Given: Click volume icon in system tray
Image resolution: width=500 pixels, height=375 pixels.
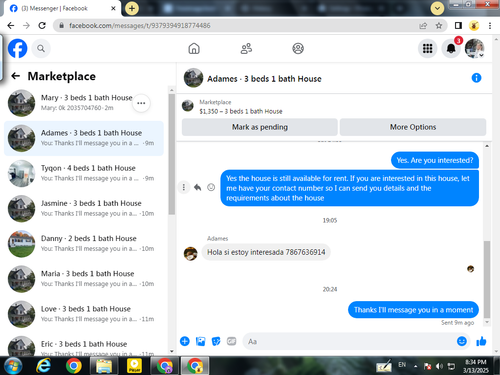Looking at the screenshot, I should [x=439, y=366].
